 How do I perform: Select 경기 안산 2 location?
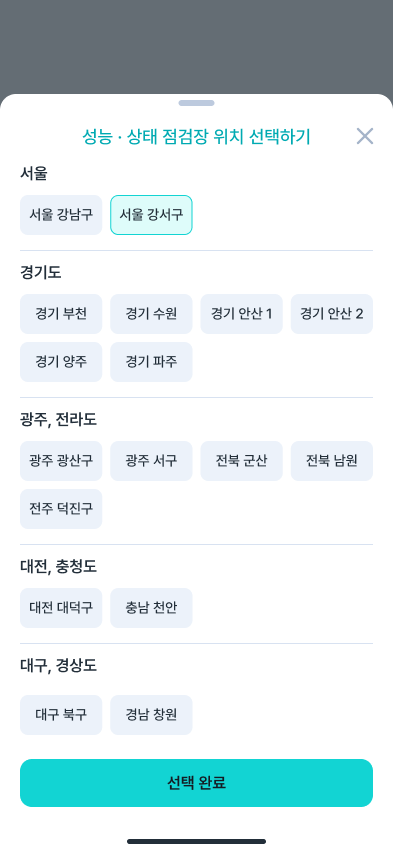tap(332, 314)
